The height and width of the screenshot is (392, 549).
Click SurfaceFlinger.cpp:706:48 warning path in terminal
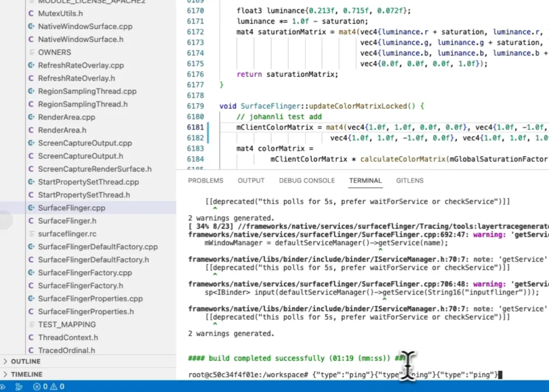(329, 284)
